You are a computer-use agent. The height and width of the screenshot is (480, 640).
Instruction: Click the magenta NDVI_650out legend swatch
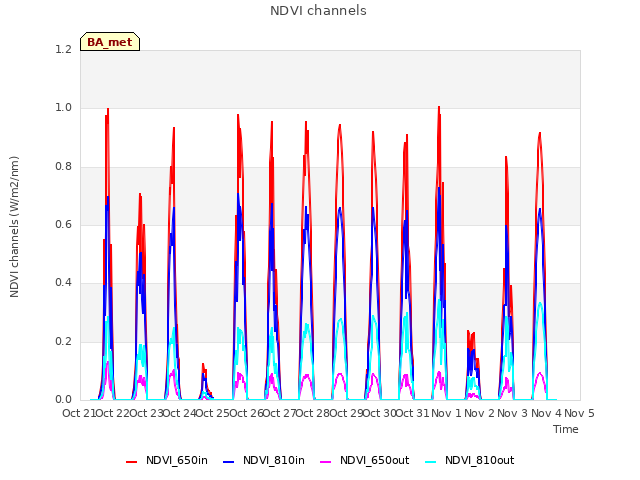pos(326,462)
